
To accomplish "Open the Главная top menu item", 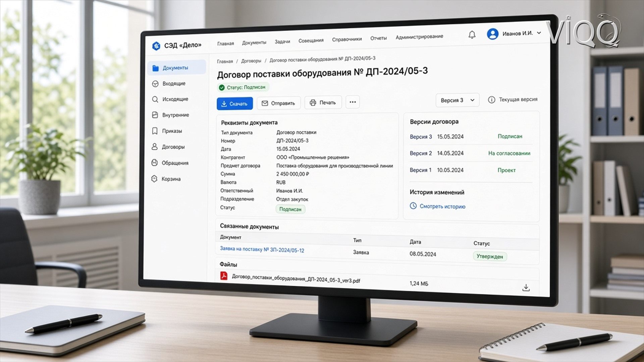I will coord(225,44).
